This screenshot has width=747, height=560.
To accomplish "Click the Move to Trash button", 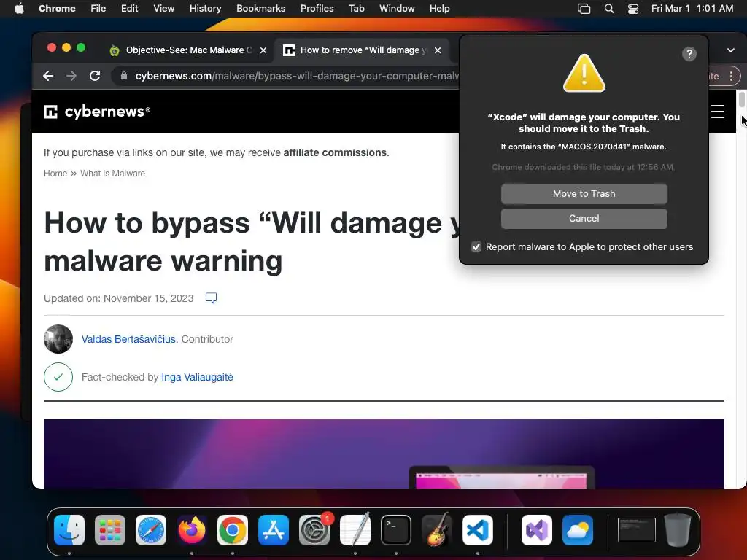I will pyautogui.click(x=584, y=194).
